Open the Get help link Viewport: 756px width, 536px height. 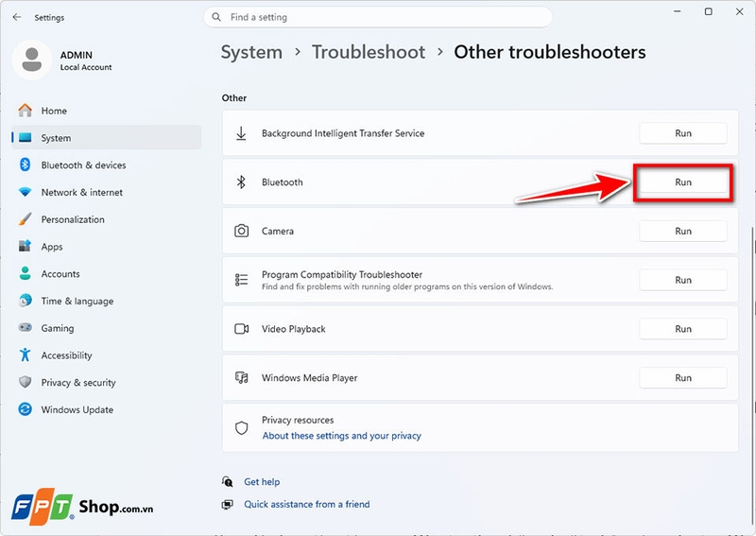click(262, 481)
